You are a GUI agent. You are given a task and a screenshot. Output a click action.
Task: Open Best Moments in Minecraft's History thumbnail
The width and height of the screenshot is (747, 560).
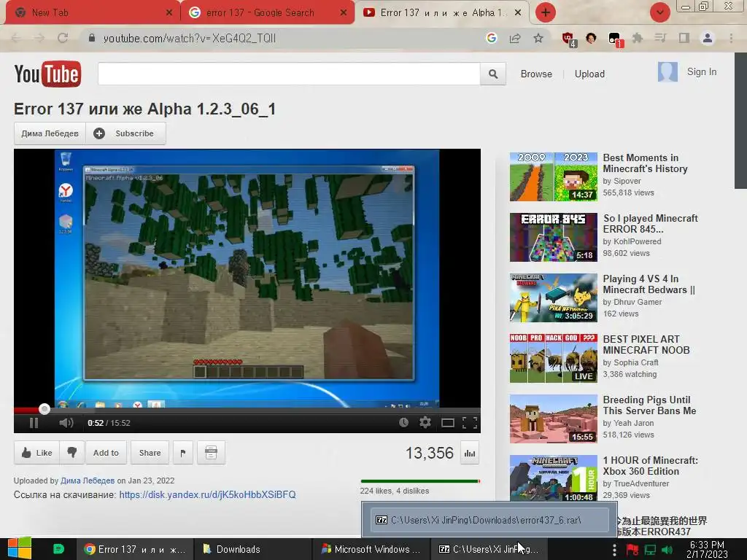pyautogui.click(x=553, y=176)
